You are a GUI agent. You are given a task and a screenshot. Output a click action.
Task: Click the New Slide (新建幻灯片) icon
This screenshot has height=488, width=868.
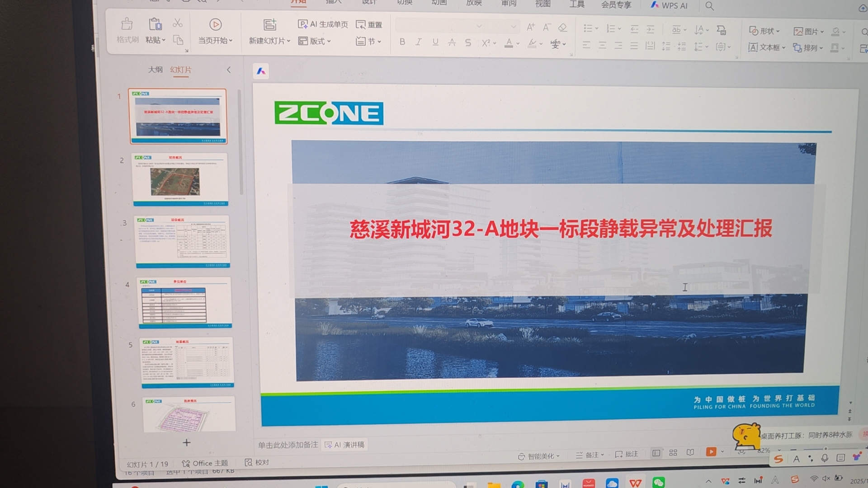(269, 24)
